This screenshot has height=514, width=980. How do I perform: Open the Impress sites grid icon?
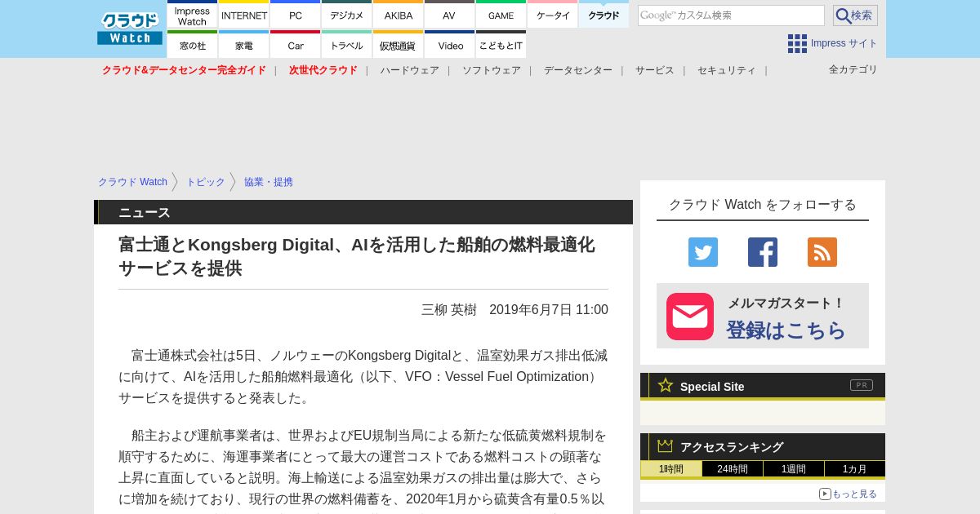pos(797,43)
